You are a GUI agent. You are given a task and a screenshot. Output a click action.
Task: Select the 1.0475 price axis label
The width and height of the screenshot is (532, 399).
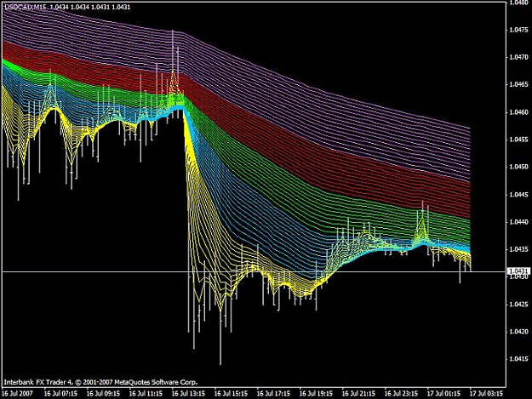tap(518, 30)
